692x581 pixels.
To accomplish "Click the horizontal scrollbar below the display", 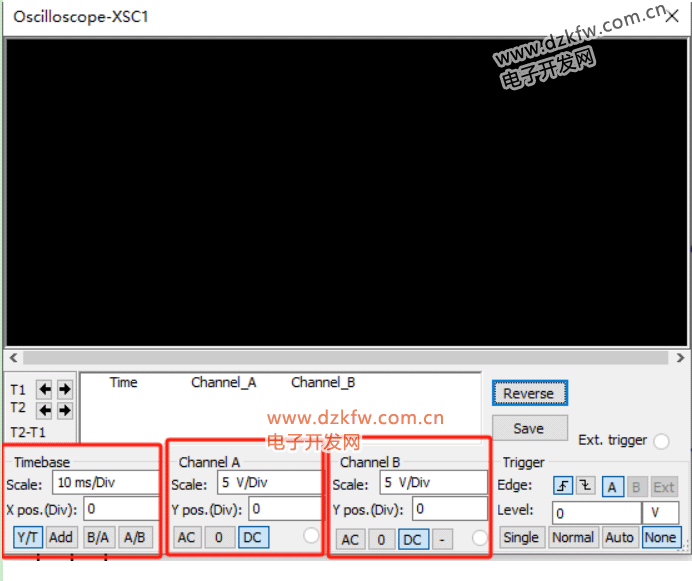I will pyautogui.click(x=345, y=358).
